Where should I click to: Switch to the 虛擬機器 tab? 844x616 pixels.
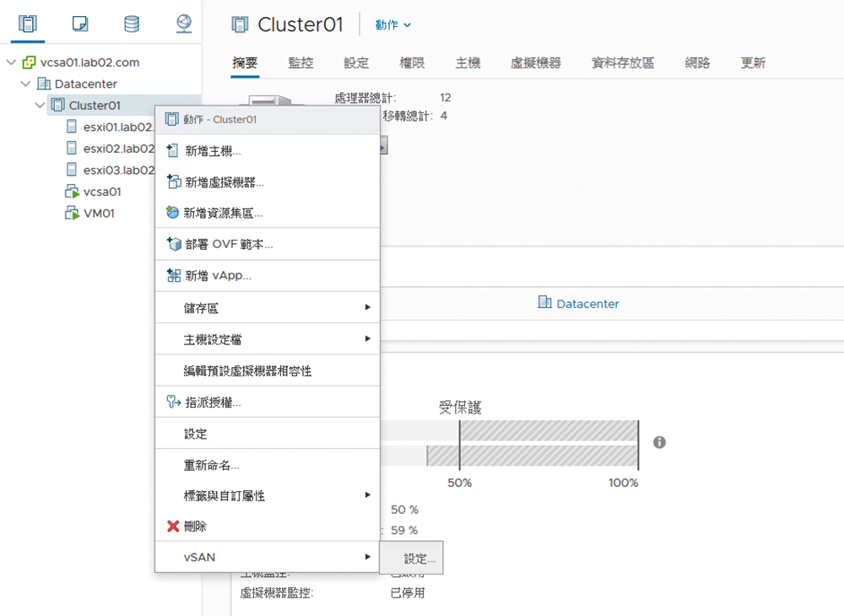click(x=536, y=63)
